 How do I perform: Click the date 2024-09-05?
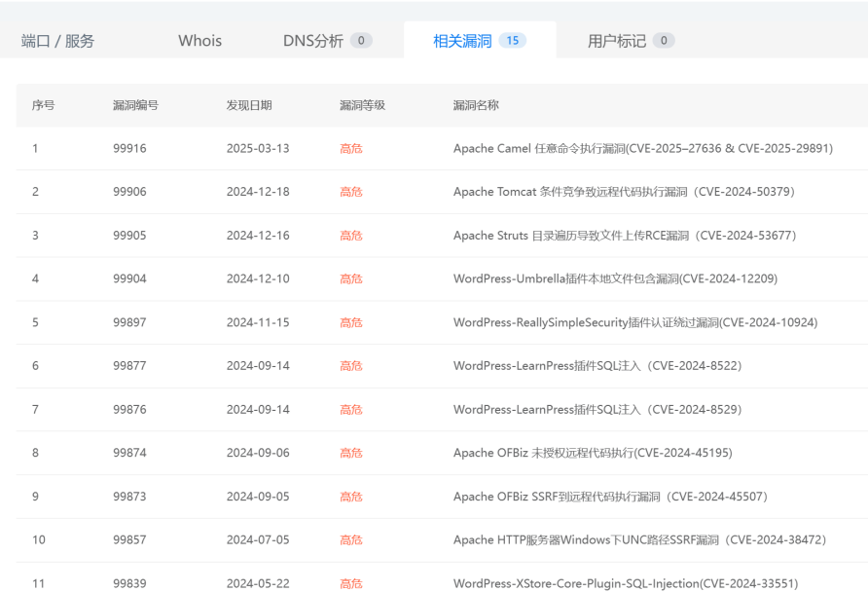pyautogui.click(x=258, y=497)
